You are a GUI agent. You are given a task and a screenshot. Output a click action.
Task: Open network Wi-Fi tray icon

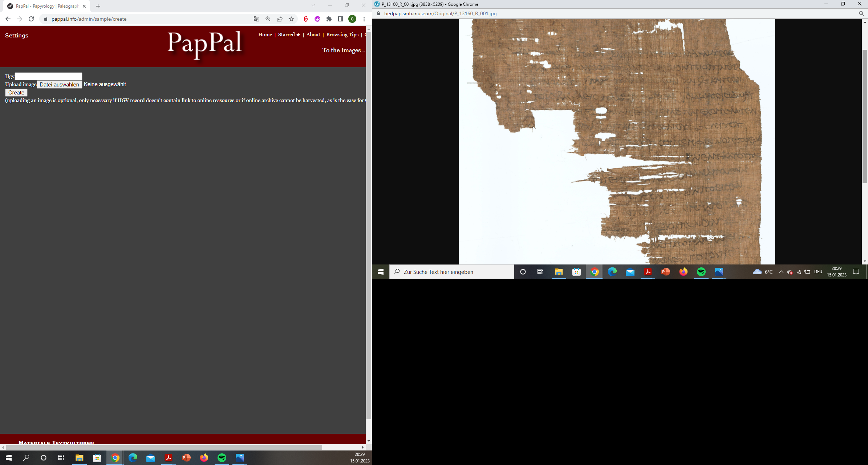(x=799, y=272)
